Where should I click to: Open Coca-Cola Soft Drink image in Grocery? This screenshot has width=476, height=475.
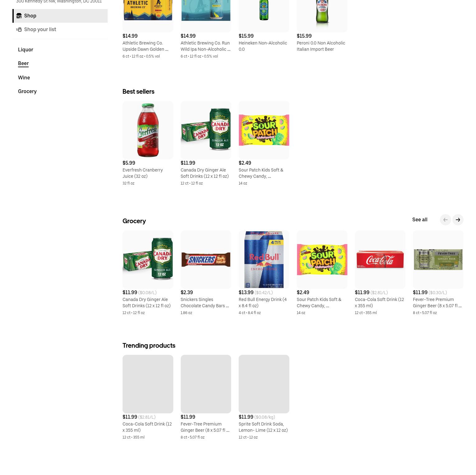pos(380,260)
